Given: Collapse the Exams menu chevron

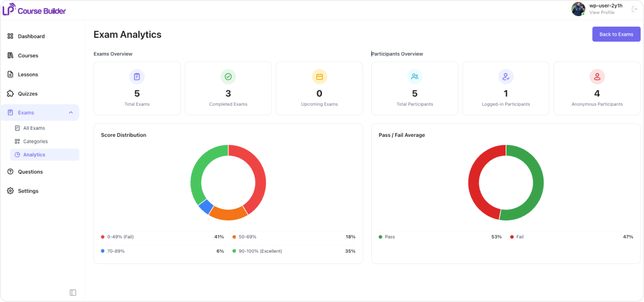Looking at the screenshot, I should tap(70, 113).
